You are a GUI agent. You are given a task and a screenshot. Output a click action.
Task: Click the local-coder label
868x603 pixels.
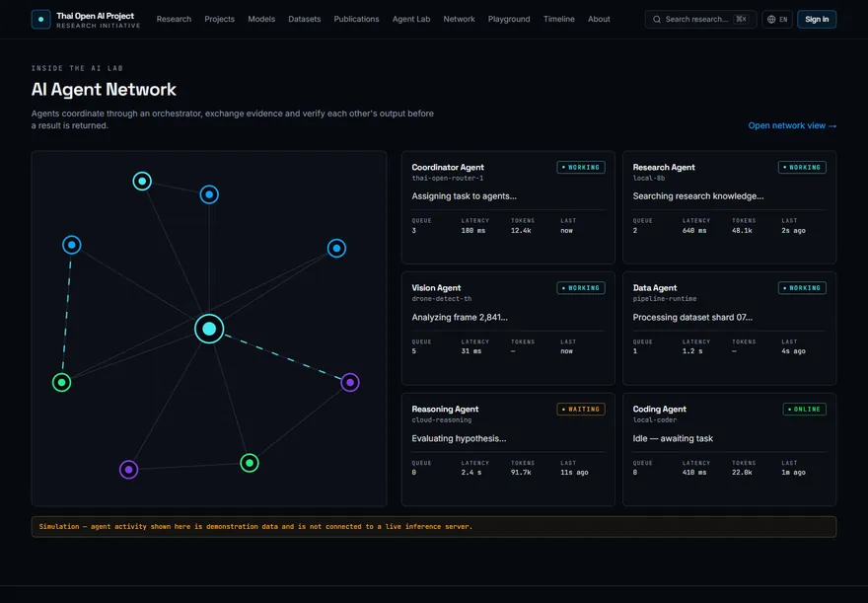(x=655, y=420)
